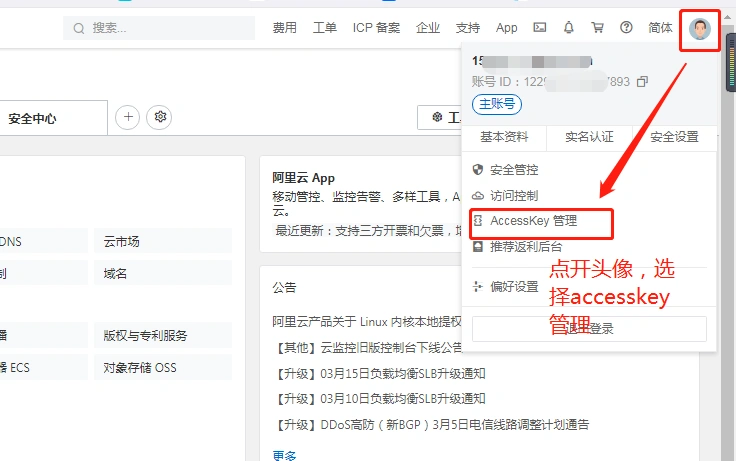Open the 费用 menu

[x=284, y=28]
